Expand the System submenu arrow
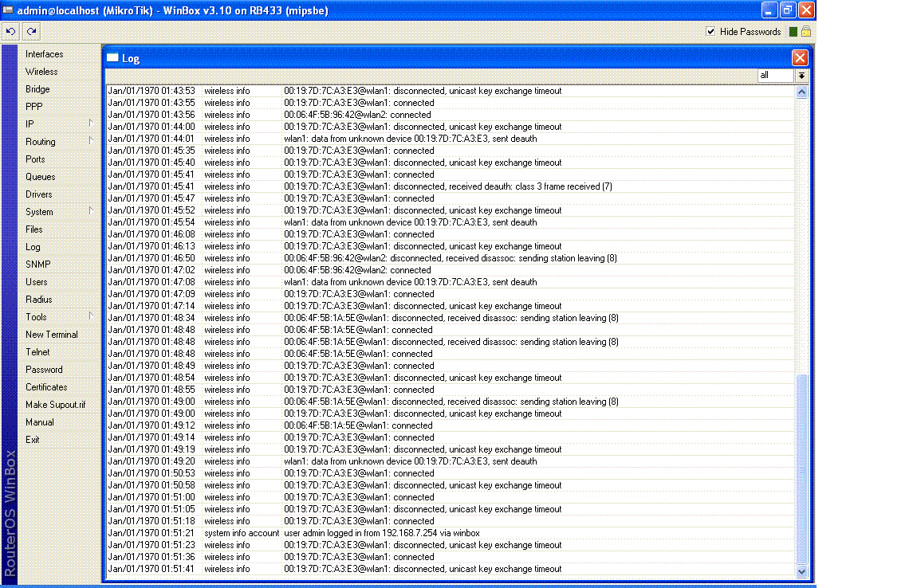The width and height of the screenshot is (913, 588). click(91, 210)
